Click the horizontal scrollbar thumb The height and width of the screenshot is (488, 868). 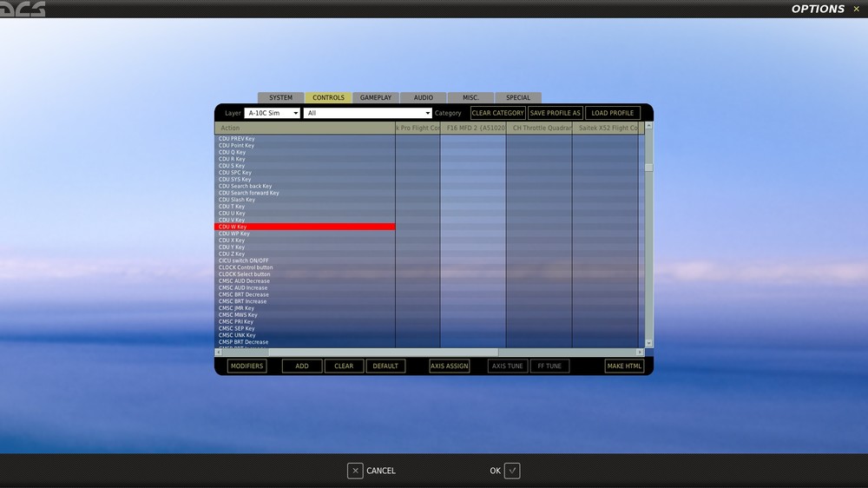[384, 353]
